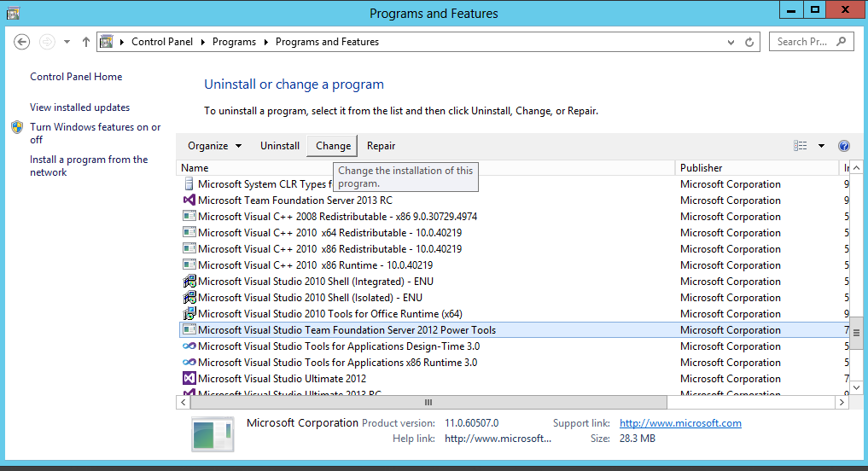Open the Organize menu
Image resolution: width=868 pixels, height=471 pixels.
[x=214, y=146]
